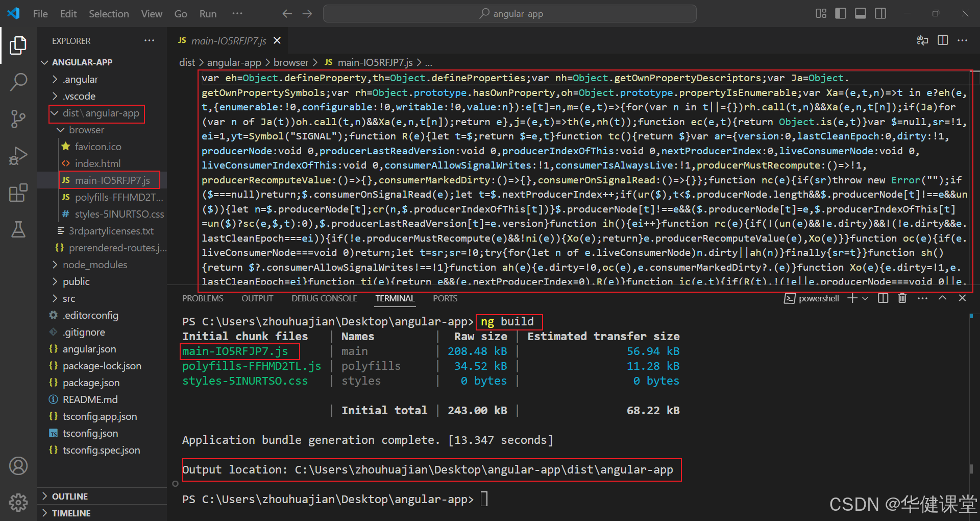Switch to the PROBLEMS panel tab
Viewport: 980px width, 521px height.
tap(203, 298)
